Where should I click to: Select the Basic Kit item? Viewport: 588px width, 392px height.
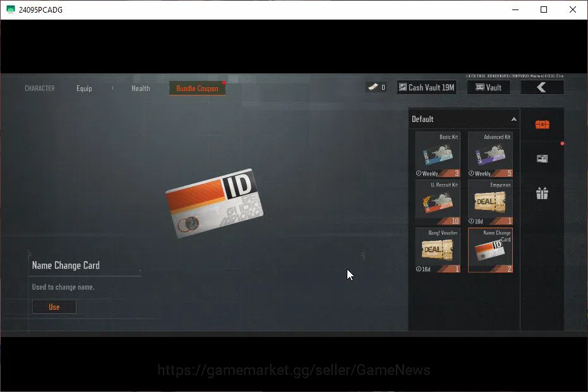(x=438, y=154)
